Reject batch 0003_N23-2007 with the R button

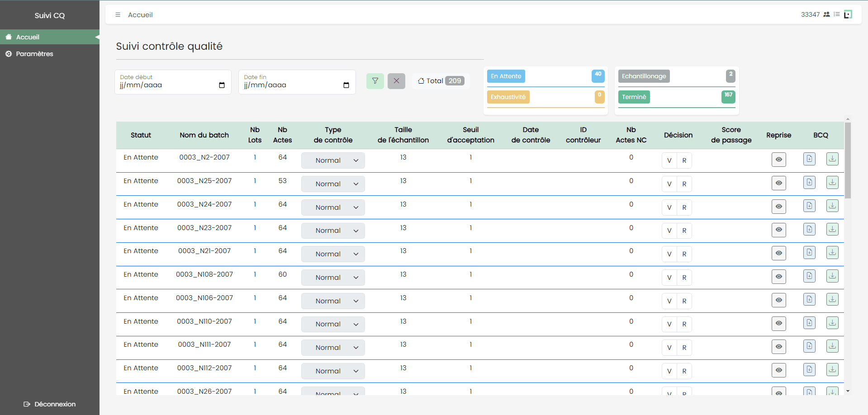coord(684,231)
